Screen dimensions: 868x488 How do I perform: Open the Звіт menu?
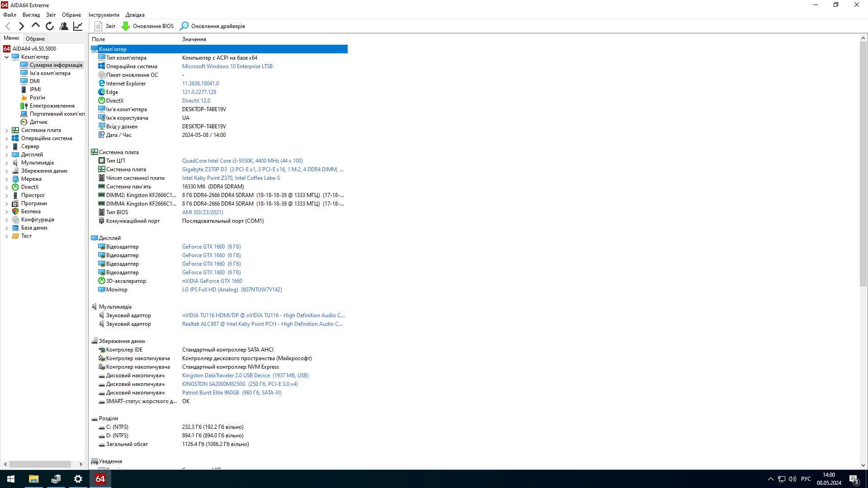51,15
